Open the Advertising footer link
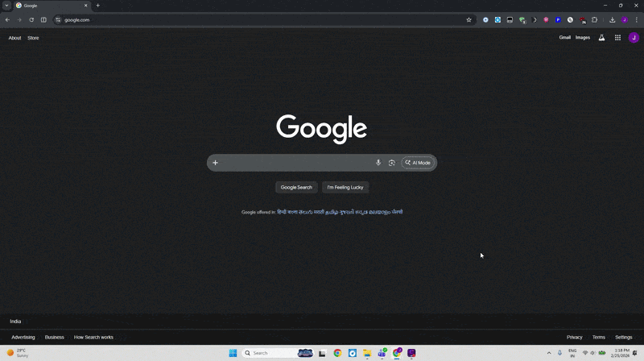 23,337
